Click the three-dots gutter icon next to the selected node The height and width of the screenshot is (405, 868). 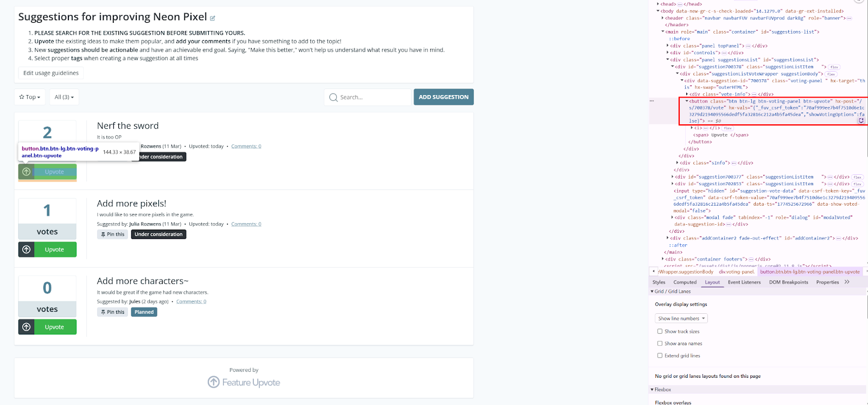[652, 101]
